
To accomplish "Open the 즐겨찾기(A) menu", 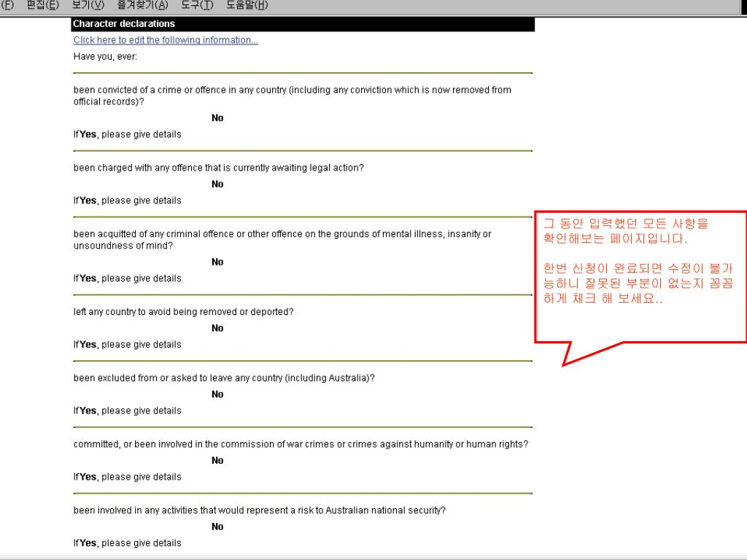I will (x=142, y=5).
